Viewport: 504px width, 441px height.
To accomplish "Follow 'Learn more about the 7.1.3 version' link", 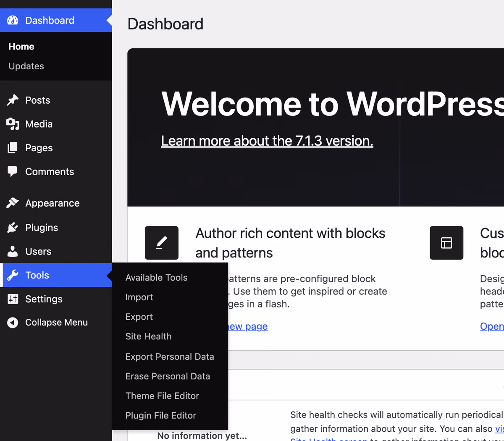I will pos(267,141).
